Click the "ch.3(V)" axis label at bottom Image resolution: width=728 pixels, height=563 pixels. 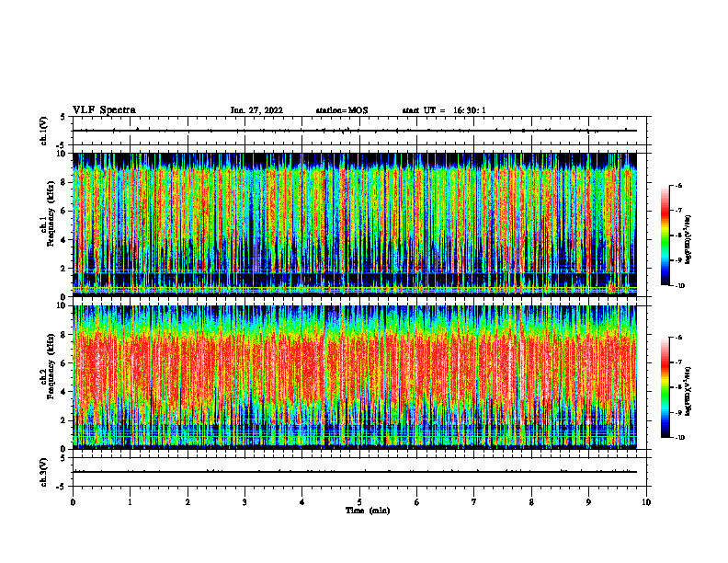point(44,472)
